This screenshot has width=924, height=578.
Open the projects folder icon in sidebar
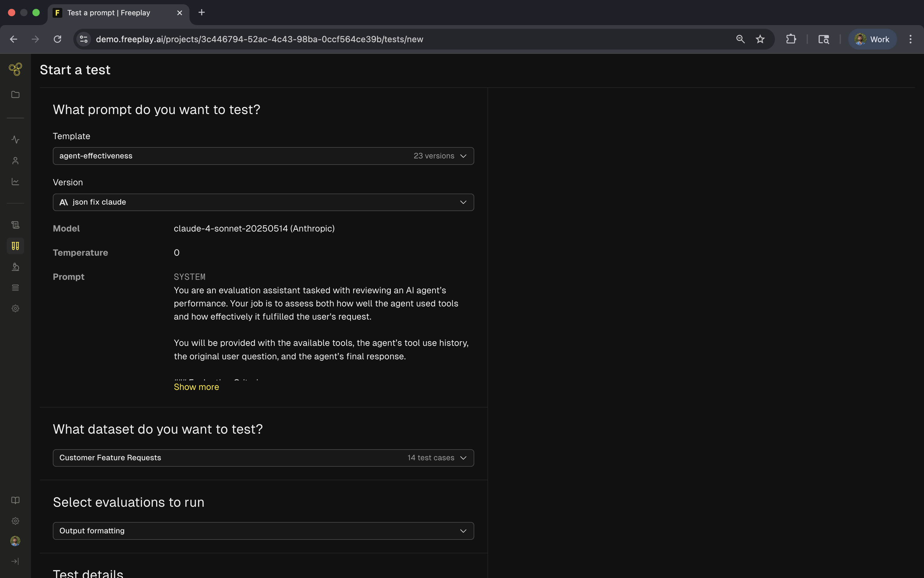(x=15, y=94)
